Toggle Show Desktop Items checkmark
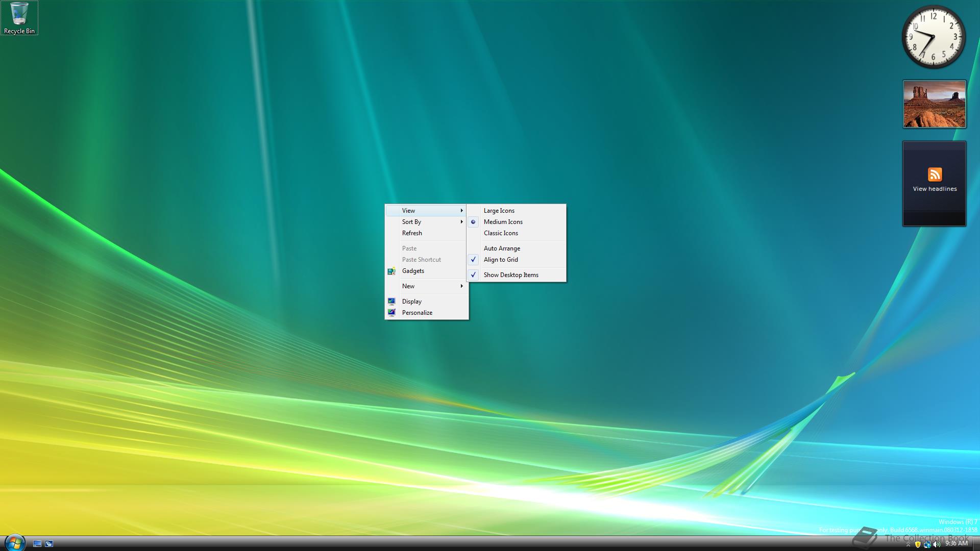This screenshot has height=551, width=980. click(x=511, y=275)
